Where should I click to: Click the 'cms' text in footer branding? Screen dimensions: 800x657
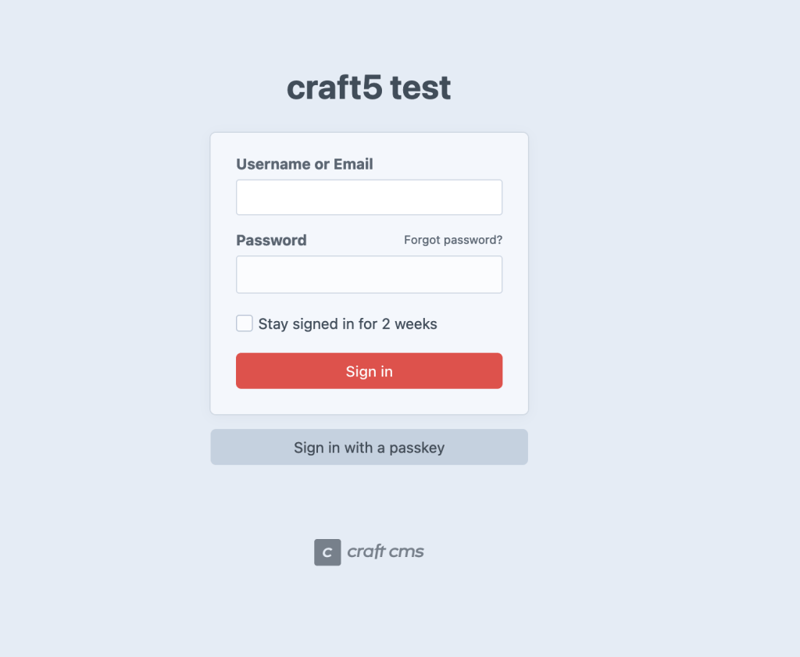pos(406,551)
